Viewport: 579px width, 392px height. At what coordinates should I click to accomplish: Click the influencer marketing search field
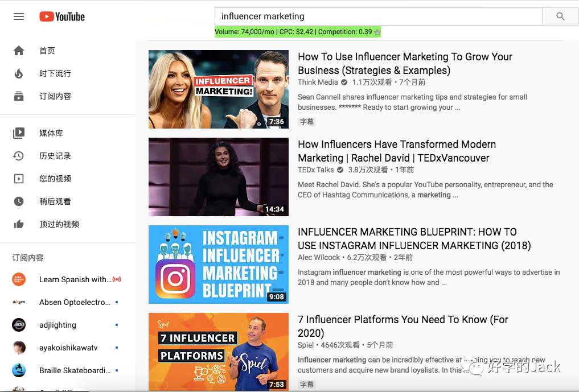(x=378, y=16)
